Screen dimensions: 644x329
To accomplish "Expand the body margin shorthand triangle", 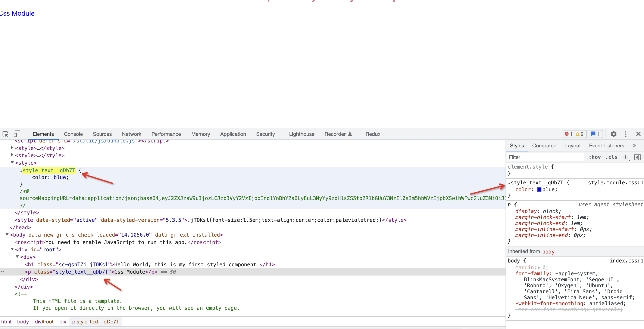I will coord(539,268).
